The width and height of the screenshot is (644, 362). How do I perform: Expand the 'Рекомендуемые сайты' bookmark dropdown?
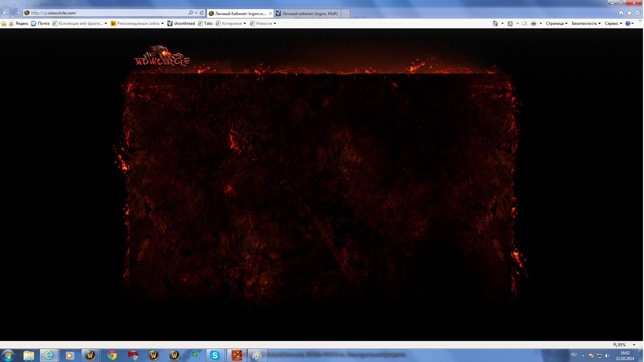coord(162,23)
